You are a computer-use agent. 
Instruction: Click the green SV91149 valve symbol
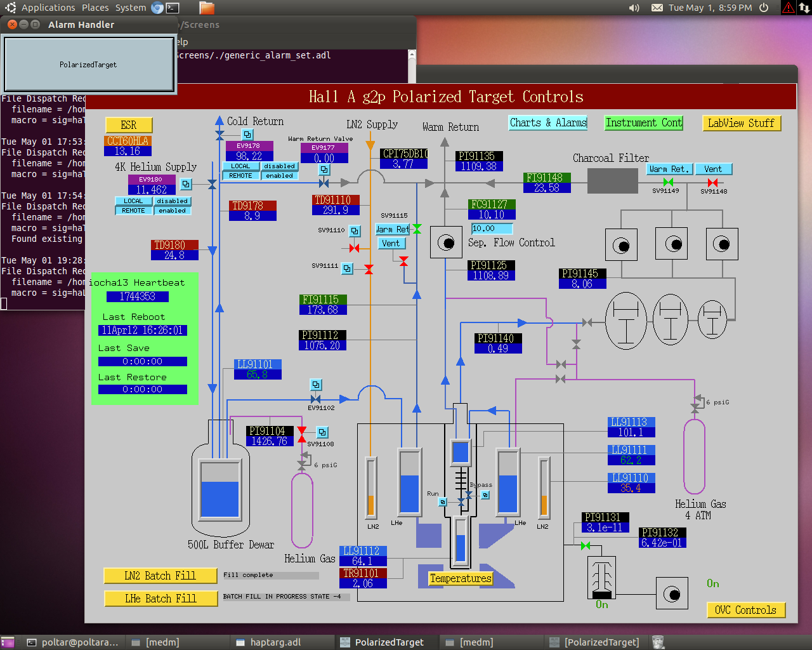tap(668, 182)
